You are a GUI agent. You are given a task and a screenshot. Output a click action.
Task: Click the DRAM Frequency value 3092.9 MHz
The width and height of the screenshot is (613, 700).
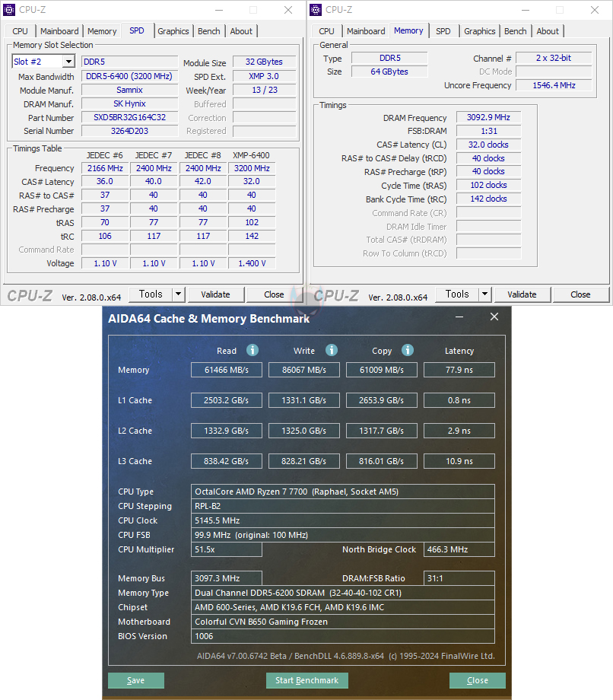pos(488,117)
